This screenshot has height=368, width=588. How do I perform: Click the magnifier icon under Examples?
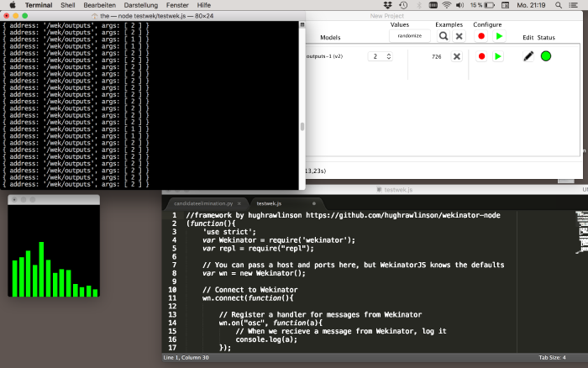(444, 36)
